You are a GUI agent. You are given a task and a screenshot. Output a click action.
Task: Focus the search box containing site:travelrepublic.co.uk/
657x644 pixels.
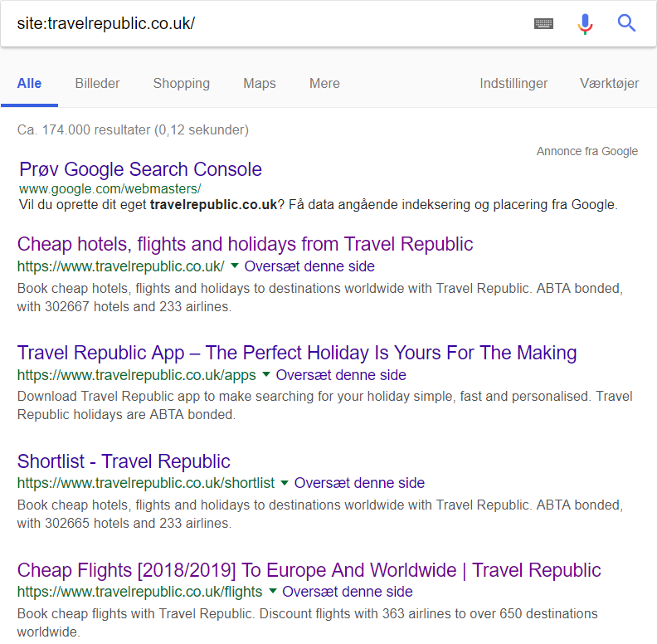click(268, 23)
